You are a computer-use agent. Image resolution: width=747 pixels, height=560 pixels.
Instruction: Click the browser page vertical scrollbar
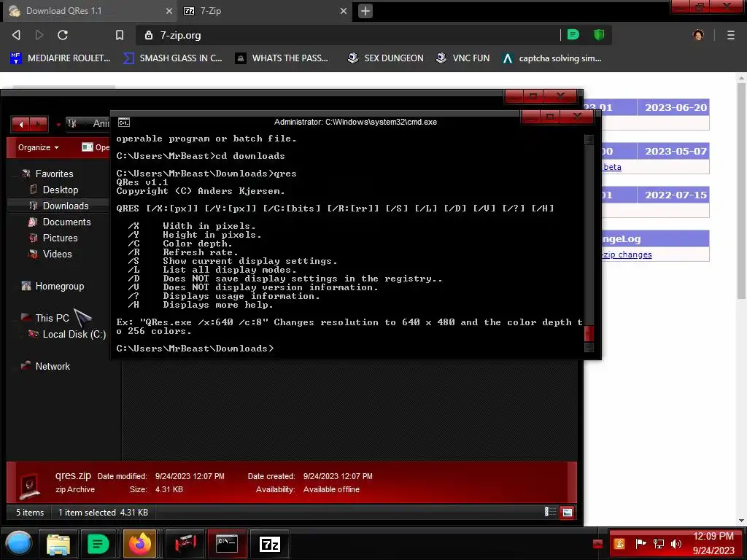click(741, 190)
